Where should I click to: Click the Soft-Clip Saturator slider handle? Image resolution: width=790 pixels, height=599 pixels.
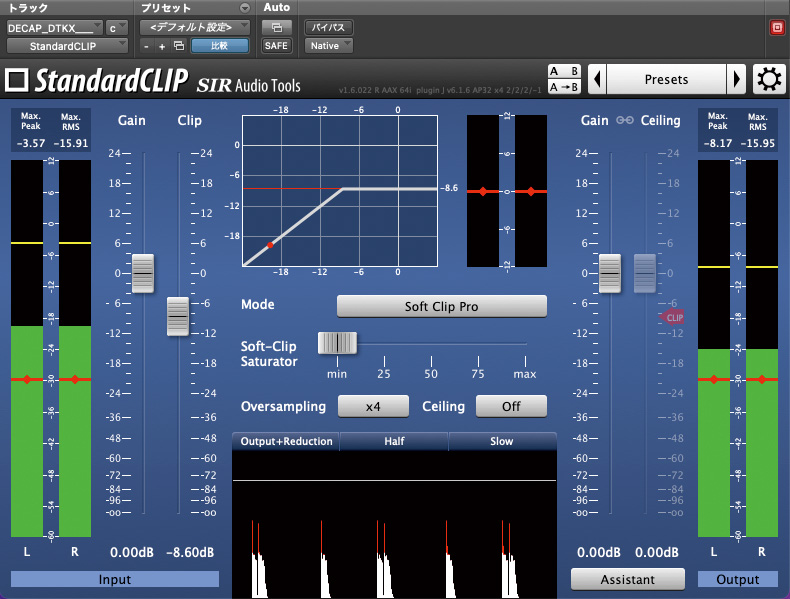pos(337,343)
